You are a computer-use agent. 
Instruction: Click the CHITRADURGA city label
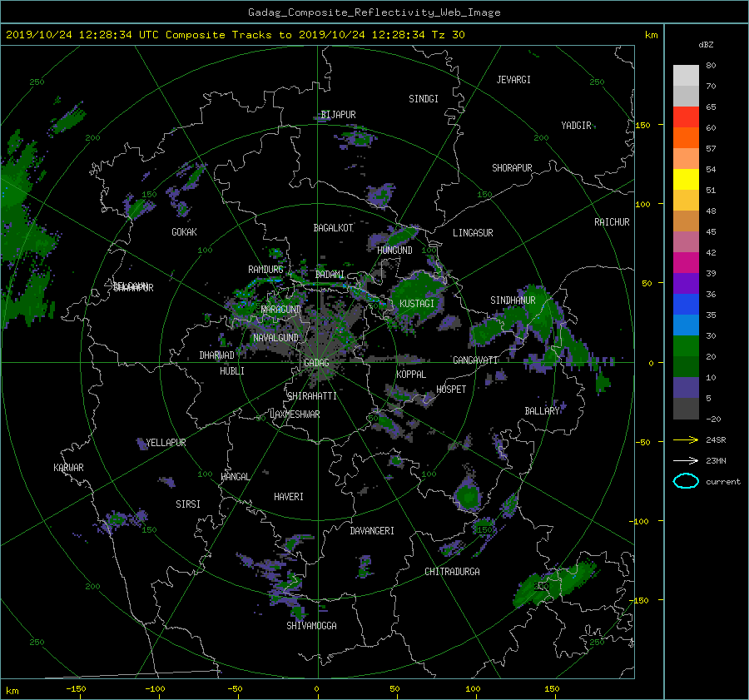pos(453,572)
